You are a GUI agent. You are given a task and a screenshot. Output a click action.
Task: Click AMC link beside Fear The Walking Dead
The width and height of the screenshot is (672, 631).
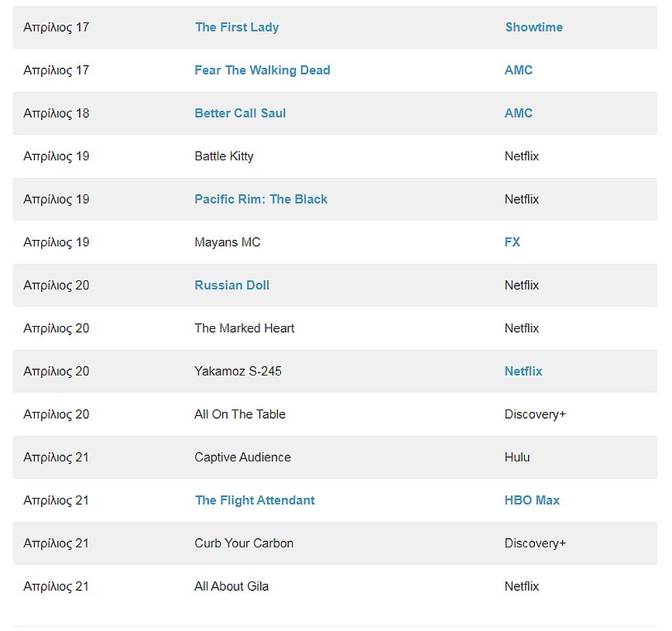tap(518, 70)
